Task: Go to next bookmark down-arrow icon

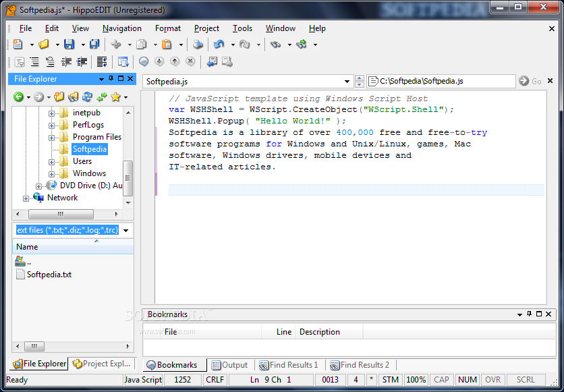Action: (159, 62)
